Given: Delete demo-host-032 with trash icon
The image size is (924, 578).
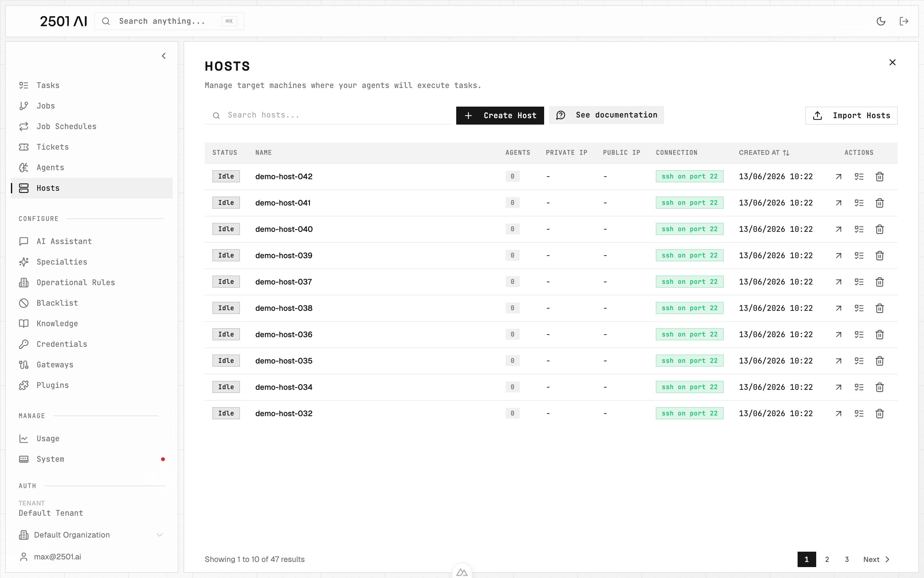Looking at the screenshot, I should click(x=880, y=414).
